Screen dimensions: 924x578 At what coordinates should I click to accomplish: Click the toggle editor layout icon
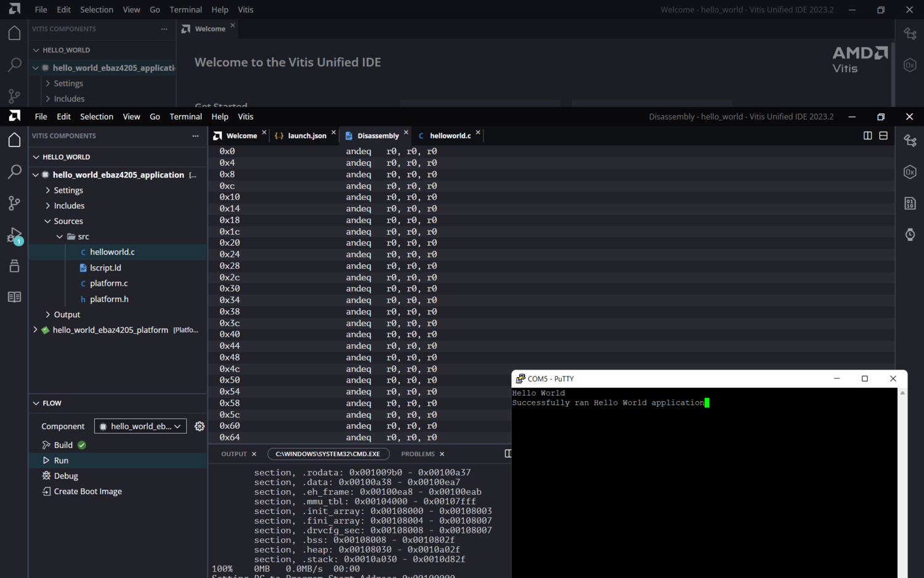coord(883,136)
